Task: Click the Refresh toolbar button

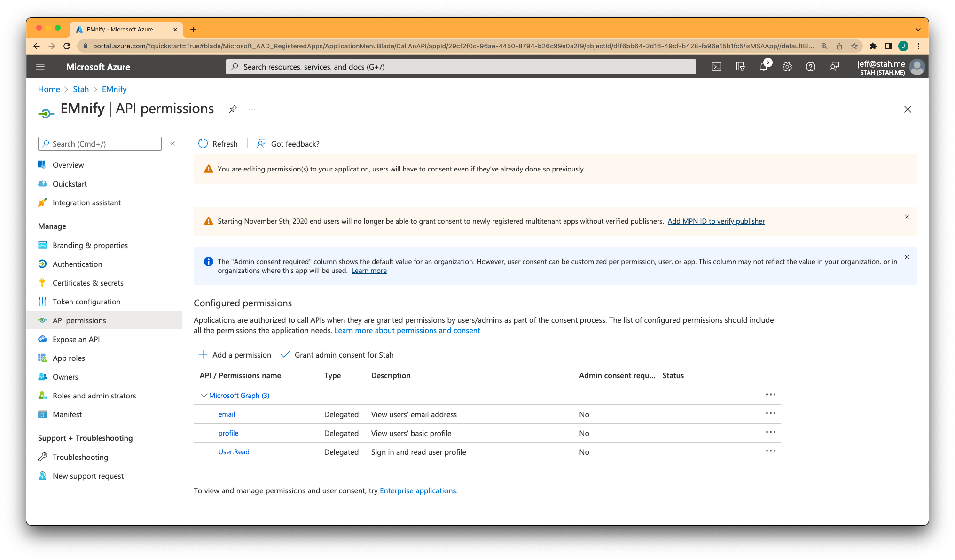Action: (x=218, y=144)
